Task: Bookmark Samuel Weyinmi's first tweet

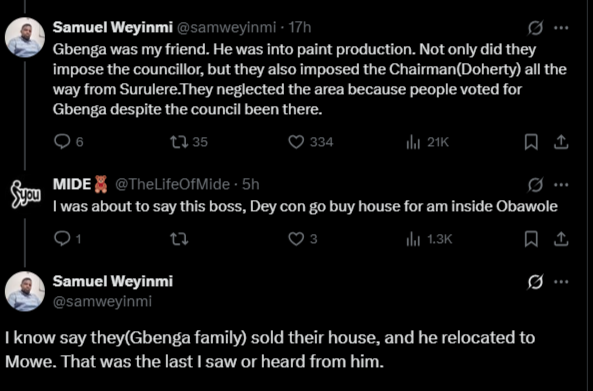Action: (531, 142)
